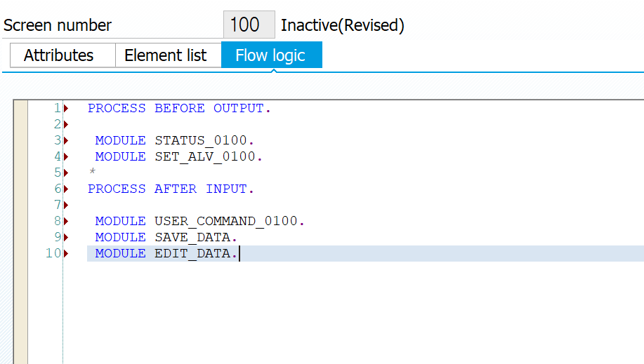Click the MODULE USER_COMMAND_0100 line
644x364 pixels.
click(x=199, y=221)
